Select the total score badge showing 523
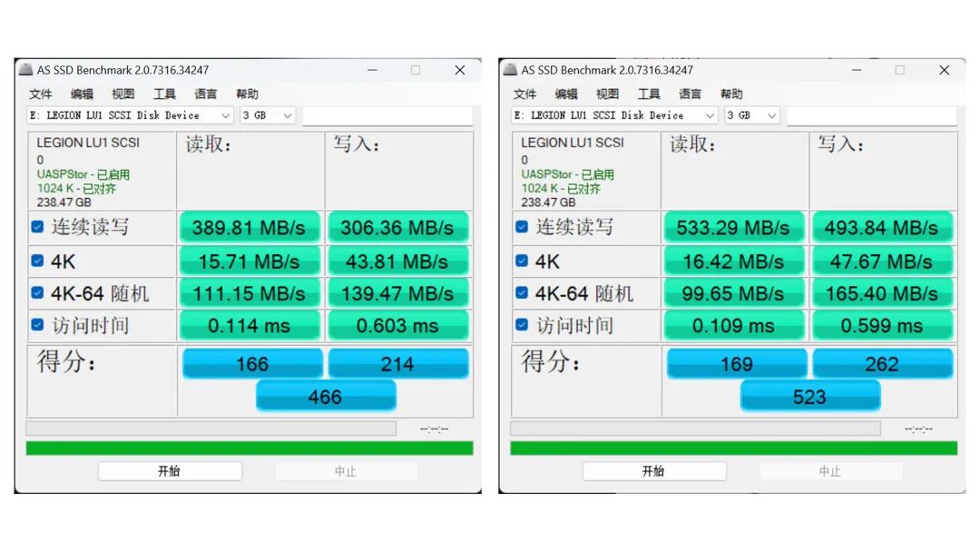980x552 pixels. coord(810,396)
